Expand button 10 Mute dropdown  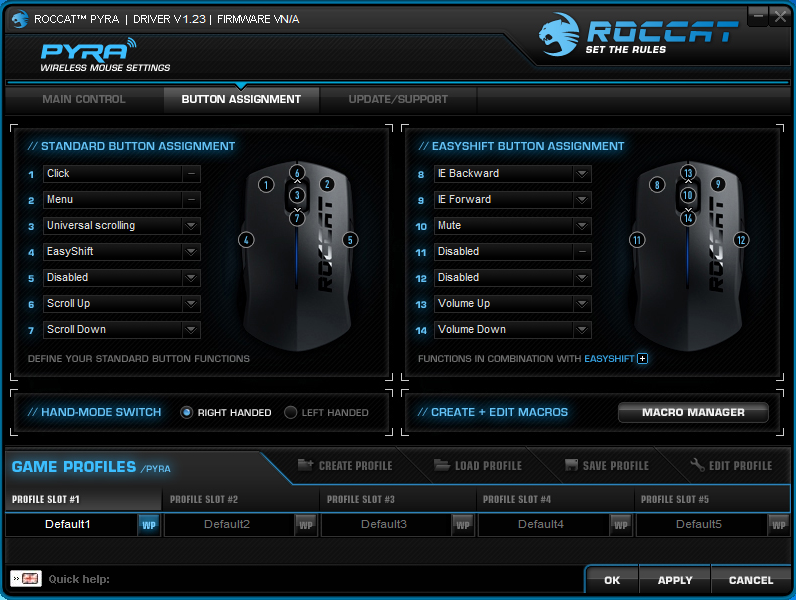point(582,226)
